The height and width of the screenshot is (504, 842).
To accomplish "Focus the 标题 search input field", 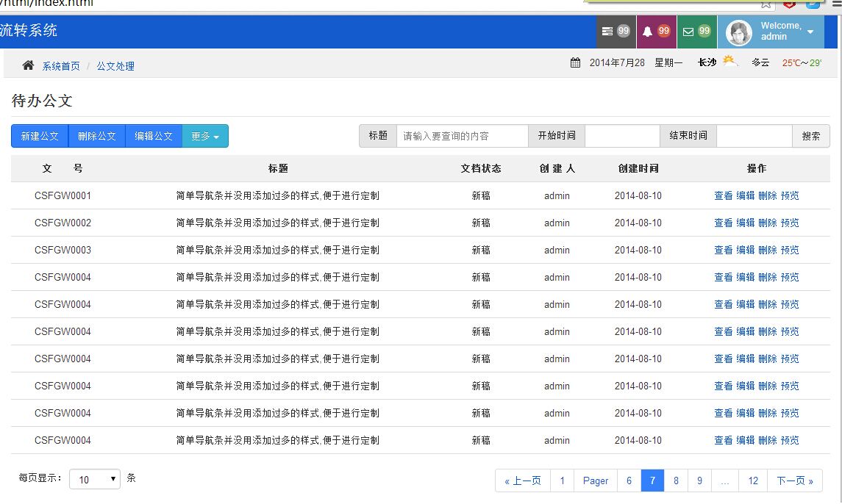I will pos(462,136).
